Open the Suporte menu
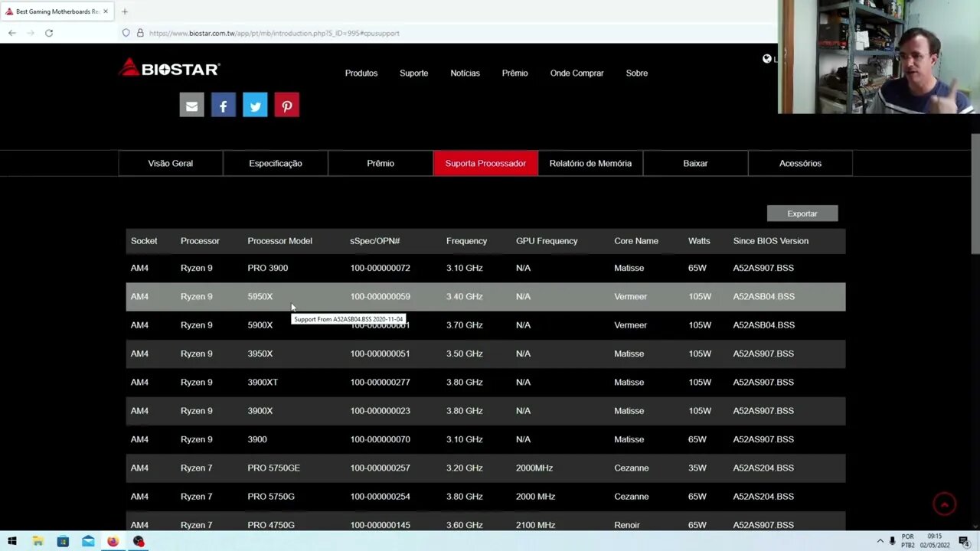 point(413,73)
